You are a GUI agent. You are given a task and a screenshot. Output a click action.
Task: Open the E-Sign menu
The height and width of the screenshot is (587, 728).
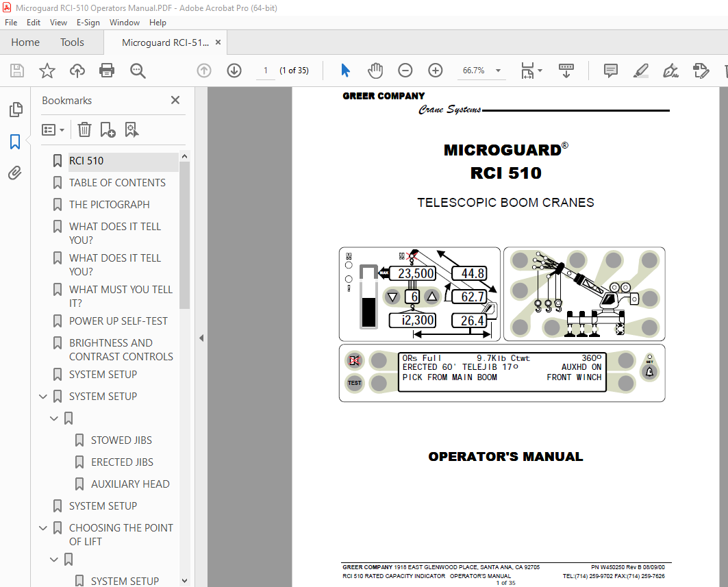tap(88, 23)
